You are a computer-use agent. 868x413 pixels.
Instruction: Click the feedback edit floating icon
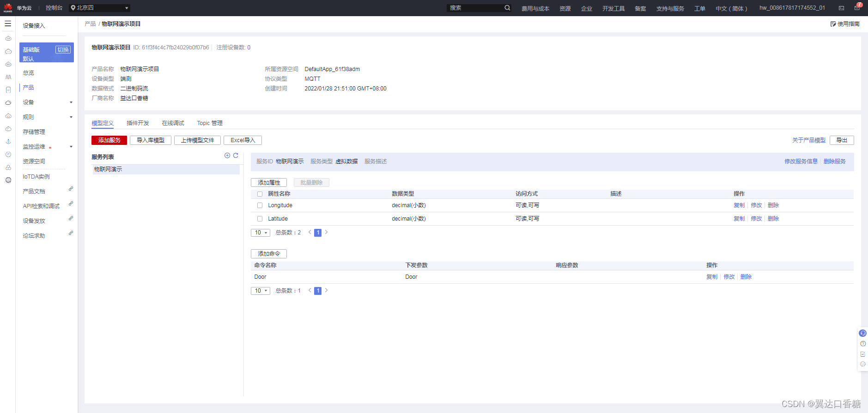coord(862,354)
